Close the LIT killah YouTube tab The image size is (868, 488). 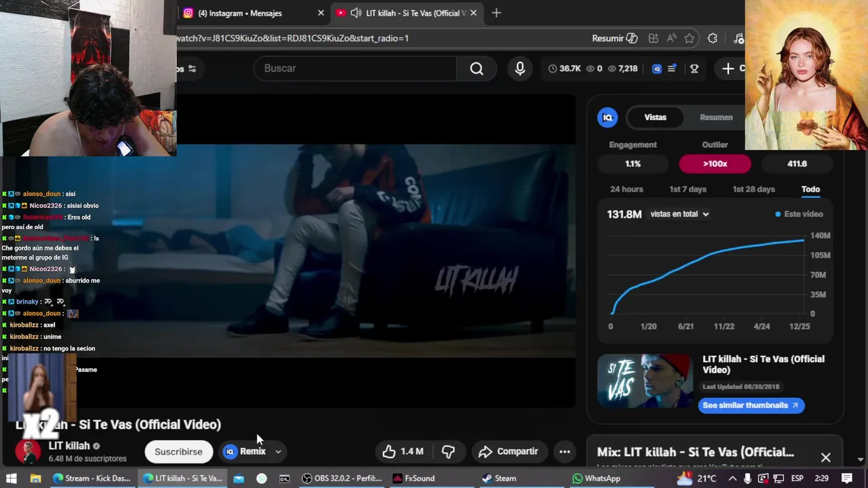[473, 13]
